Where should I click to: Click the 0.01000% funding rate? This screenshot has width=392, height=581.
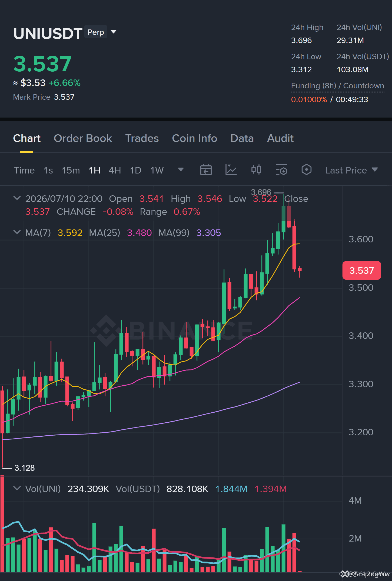point(309,99)
